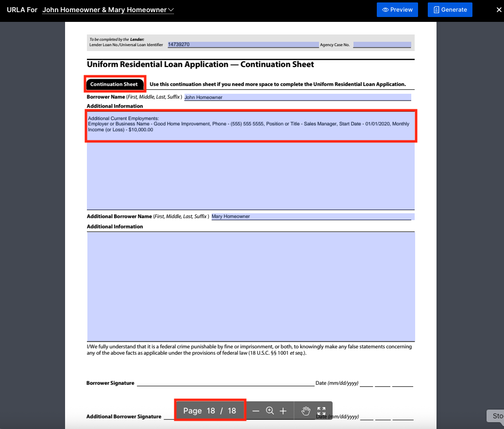Image resolution: width=504 pixels, height=429 pixels.
Task: Click the borrower Additional Information text area
Action: pyautogui.click(x=251, y=160)
